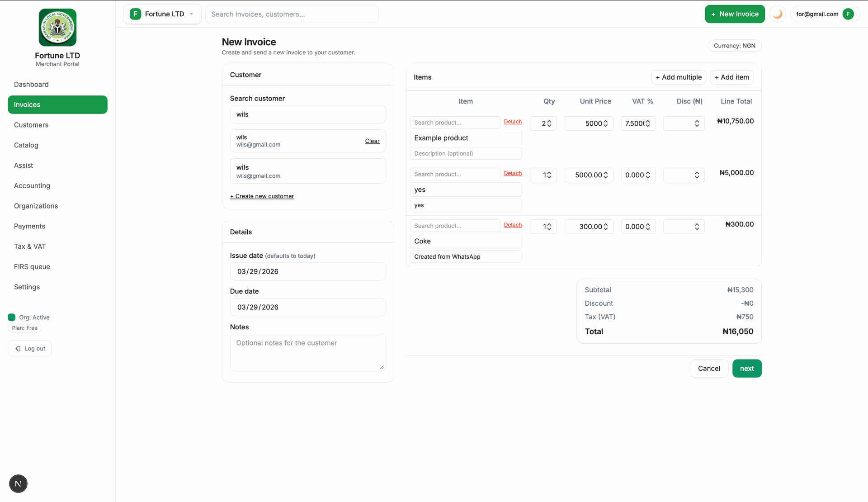The width and height of the screenshot is (868, 502).
Task: Detach the Coke product link
Action: click(x=513, y=225)
